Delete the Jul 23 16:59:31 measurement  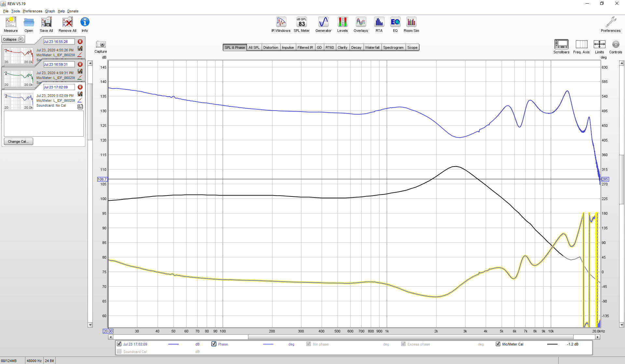(80, 64)
